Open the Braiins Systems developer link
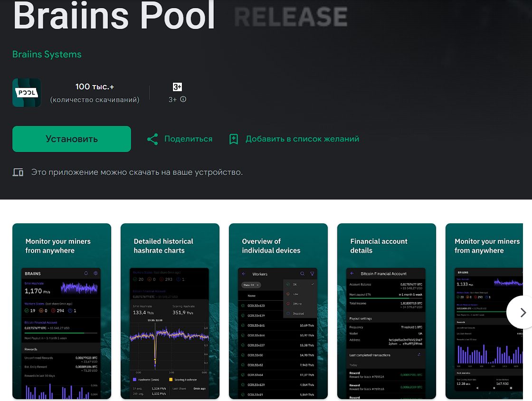This screenshot has height=401, width=532. (x=47, y=54)
